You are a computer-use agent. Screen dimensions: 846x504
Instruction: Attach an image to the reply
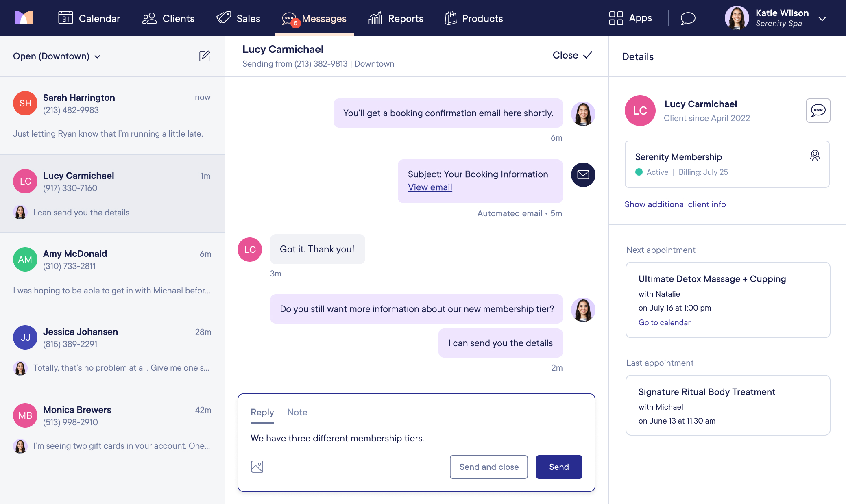click(257, 467)
